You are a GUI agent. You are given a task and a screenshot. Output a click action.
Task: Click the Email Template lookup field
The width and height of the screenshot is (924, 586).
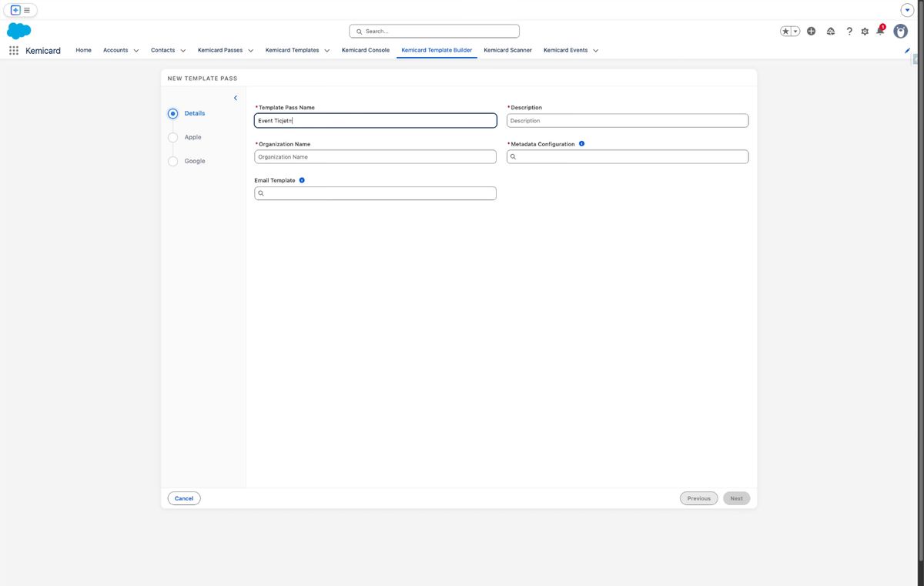[x=375, y=193]
